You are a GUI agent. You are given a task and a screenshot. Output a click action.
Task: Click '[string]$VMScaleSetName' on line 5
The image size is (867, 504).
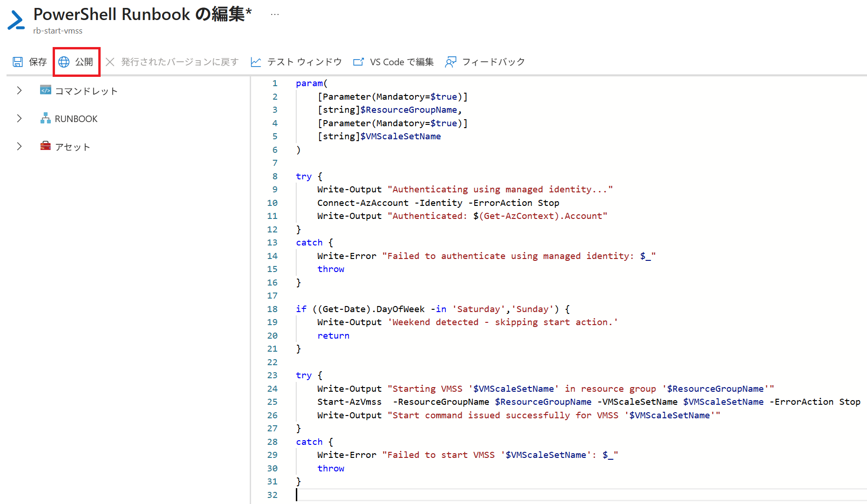point(379,136)
